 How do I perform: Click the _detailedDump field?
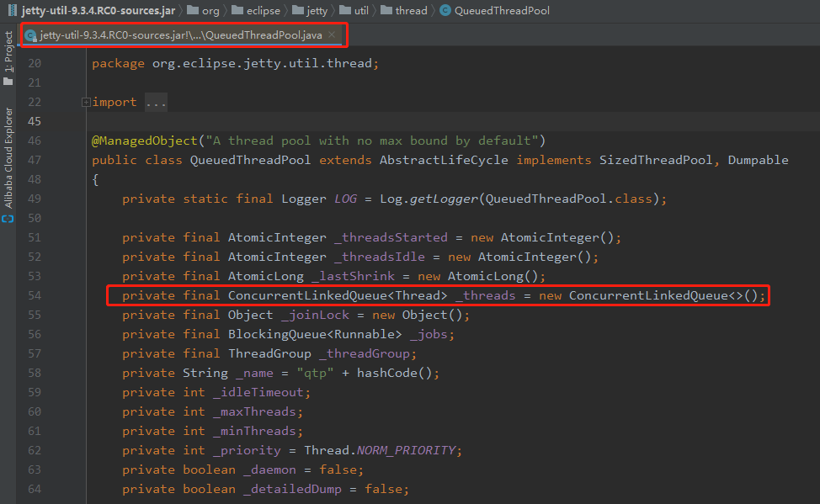point(292,489)
